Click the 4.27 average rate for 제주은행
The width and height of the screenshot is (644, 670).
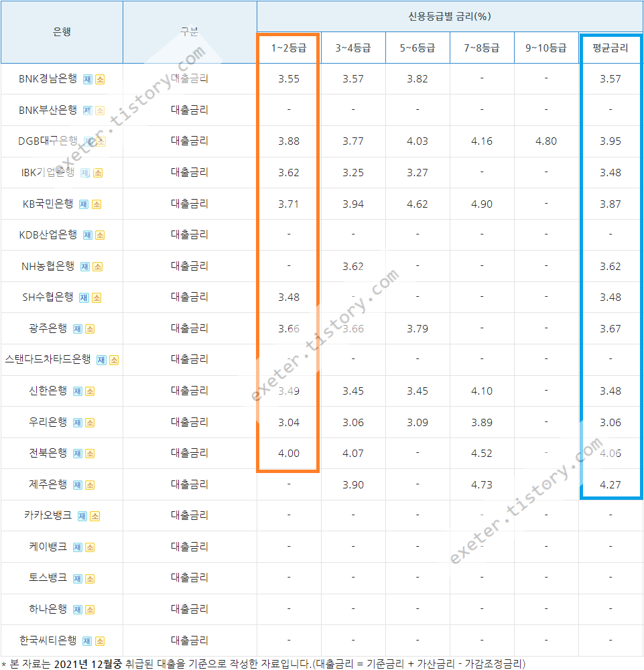coord(610,485)
